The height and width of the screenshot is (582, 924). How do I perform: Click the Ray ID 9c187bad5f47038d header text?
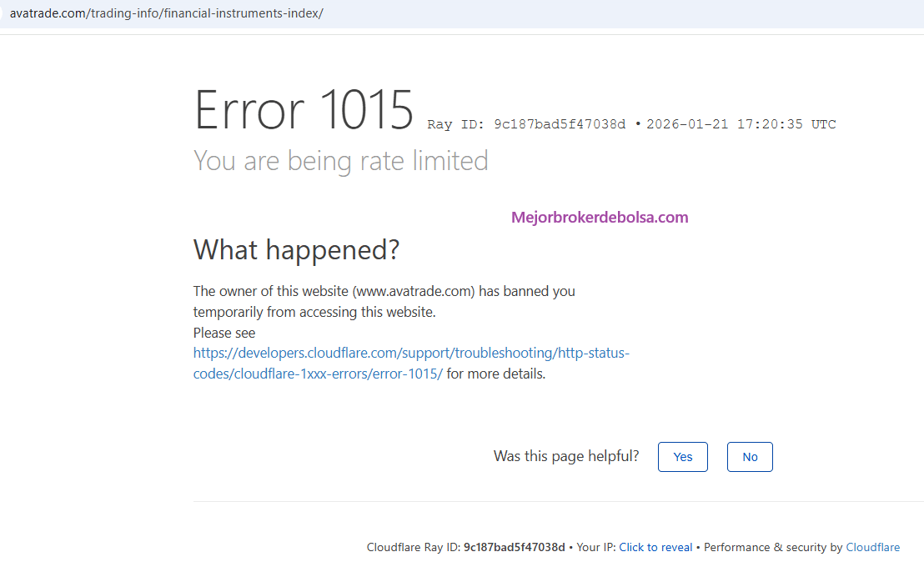point(526,124)
